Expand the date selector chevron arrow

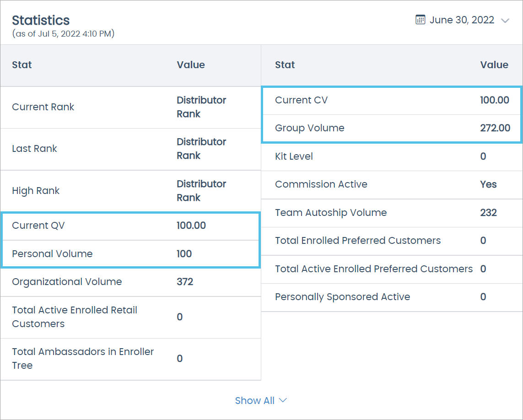click(x=505, y=21)
